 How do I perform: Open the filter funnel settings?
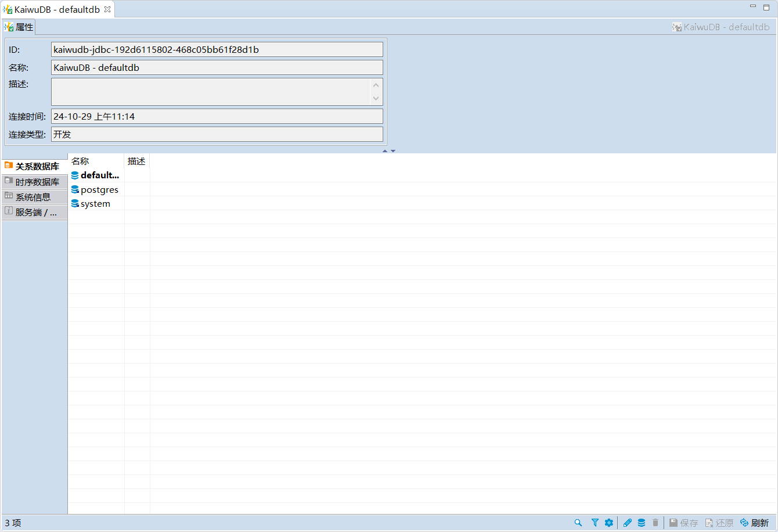[595, 523]
